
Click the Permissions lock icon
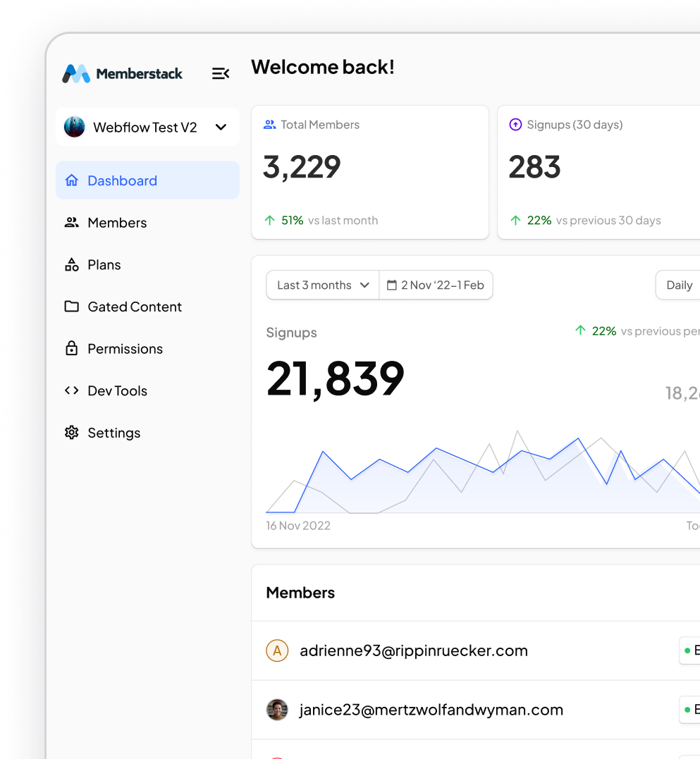[71, 349]
